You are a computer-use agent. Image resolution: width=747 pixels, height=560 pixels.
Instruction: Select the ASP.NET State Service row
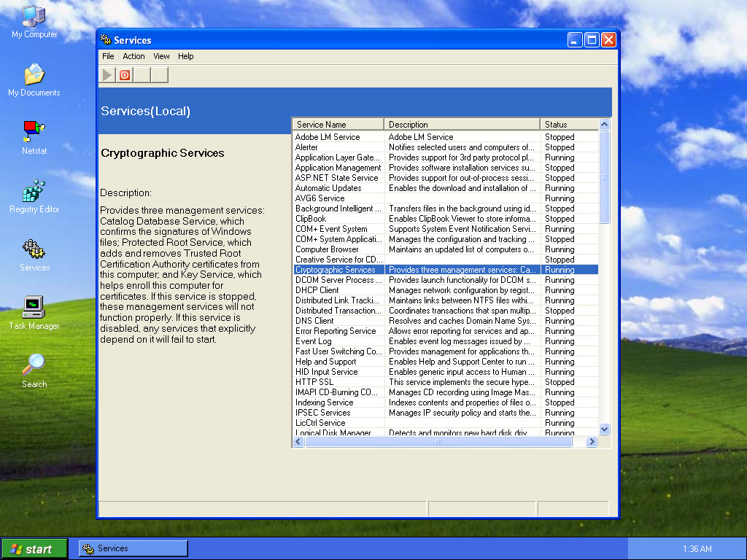(x=446, y=178)
